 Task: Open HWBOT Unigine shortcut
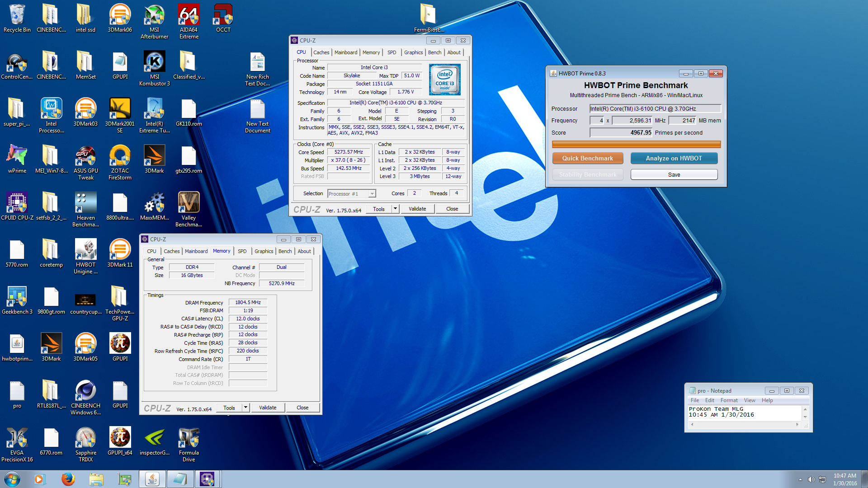click(85, 257)
